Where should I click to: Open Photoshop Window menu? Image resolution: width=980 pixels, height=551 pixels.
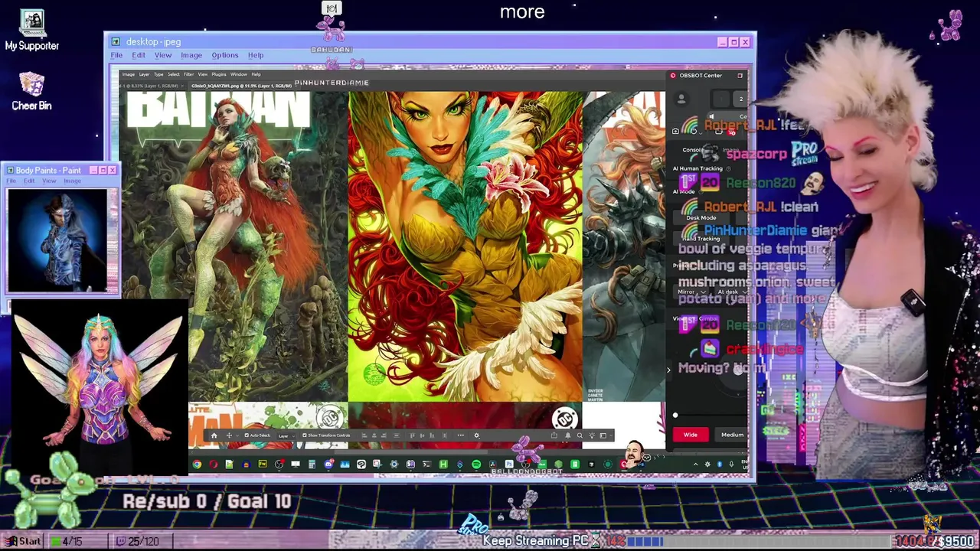[x=239, y=74]
